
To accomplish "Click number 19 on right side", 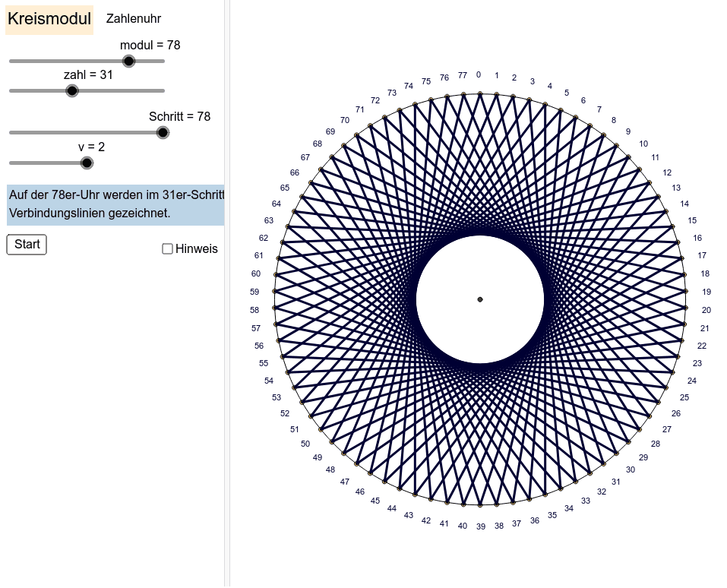I will (706, 292).
